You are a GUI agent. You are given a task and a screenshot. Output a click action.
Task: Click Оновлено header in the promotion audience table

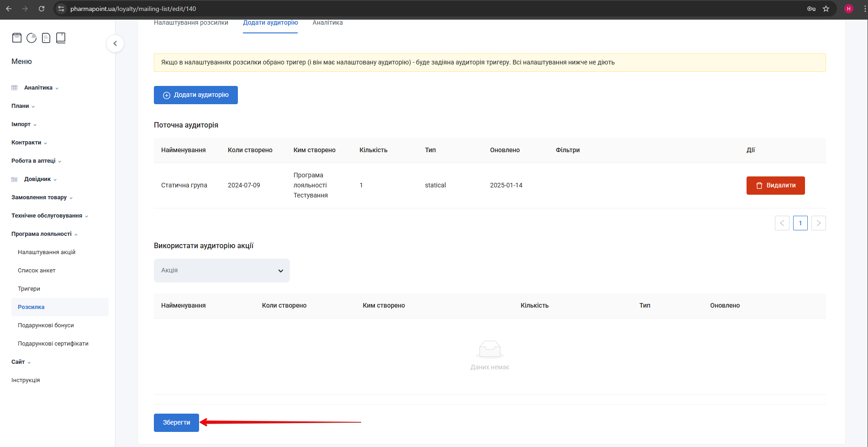click(725, 306)
